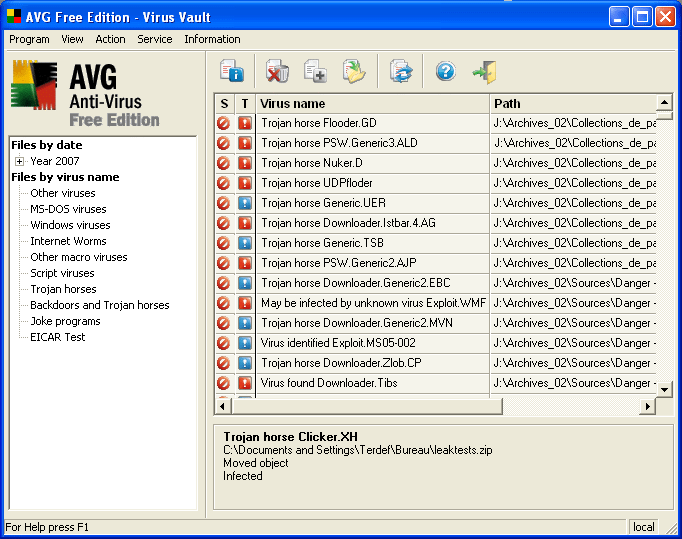The width and height of the screenshot is (682, 539).
Task: Select Backdoors and Trojan horses category
Action: click(x=100, y=305)
